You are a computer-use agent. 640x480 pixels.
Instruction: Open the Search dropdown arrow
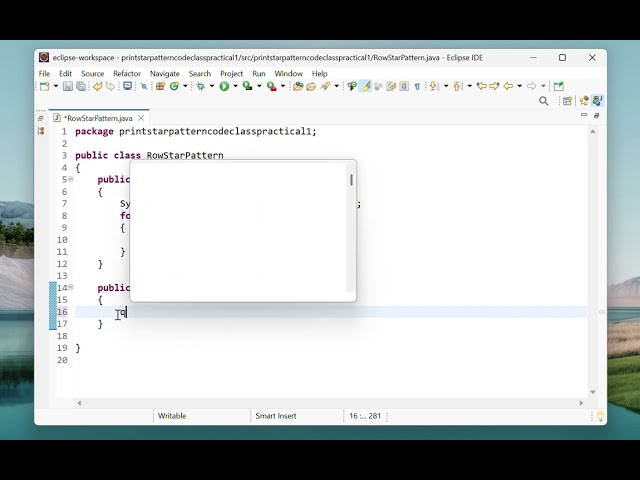[x=336, y=86]
